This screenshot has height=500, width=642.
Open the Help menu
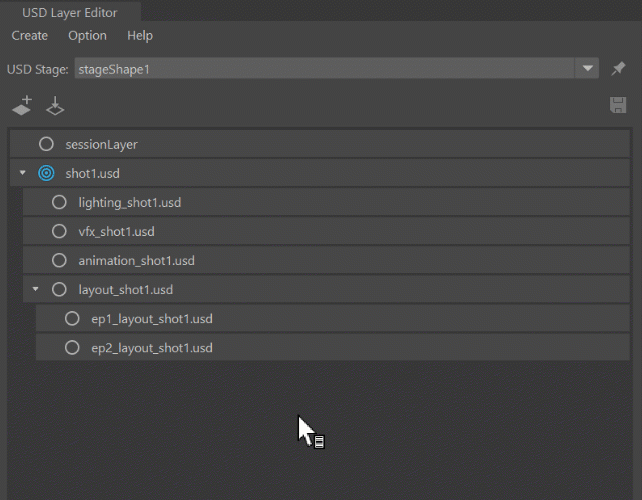pyautogui.click(x=140, y=36)
